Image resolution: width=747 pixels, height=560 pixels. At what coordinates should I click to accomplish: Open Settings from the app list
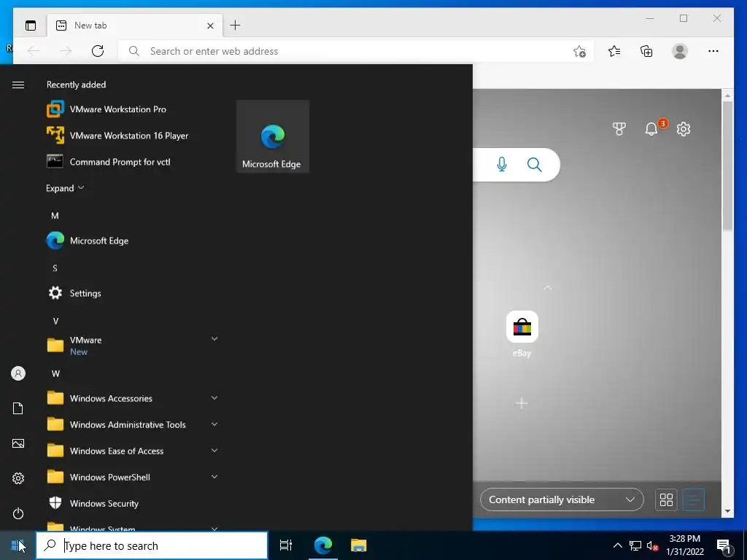coord(131,293)
